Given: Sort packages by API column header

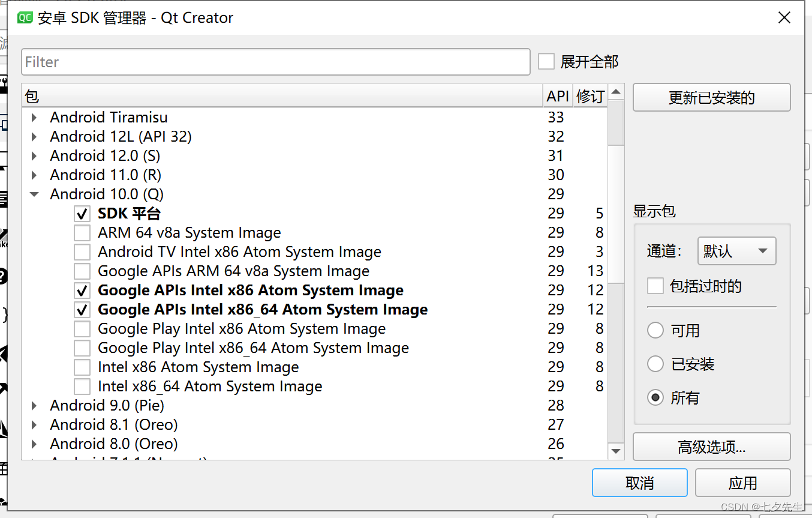Looking at the screenshot, I should click(x=557, y=96).
